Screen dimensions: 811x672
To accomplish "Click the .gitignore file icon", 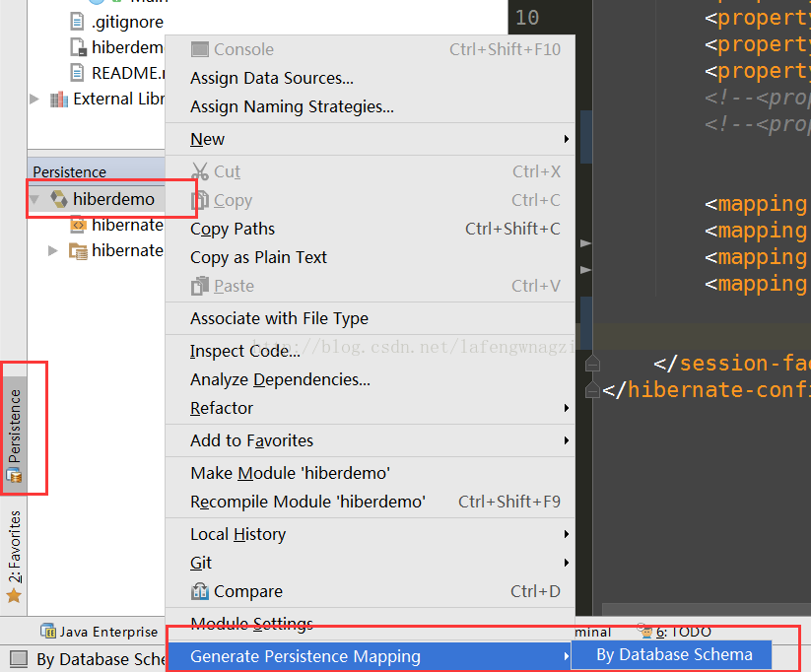I will click(78, 21).
